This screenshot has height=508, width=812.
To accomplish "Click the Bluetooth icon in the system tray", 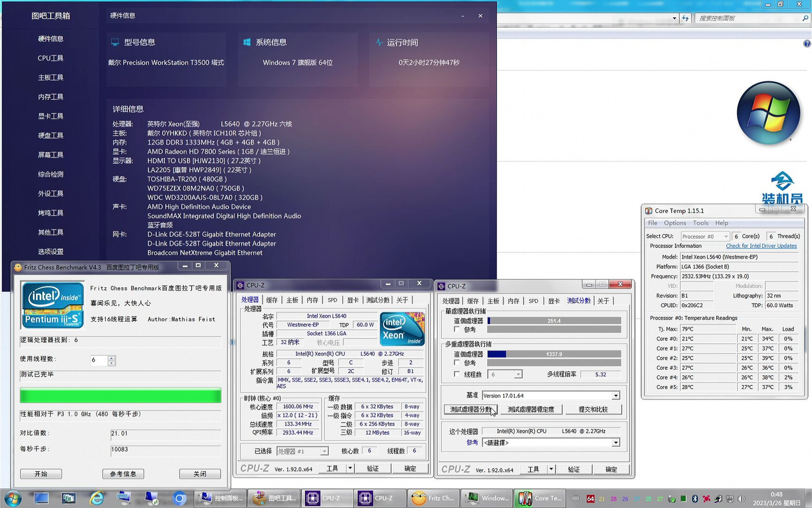I will 695,499.
